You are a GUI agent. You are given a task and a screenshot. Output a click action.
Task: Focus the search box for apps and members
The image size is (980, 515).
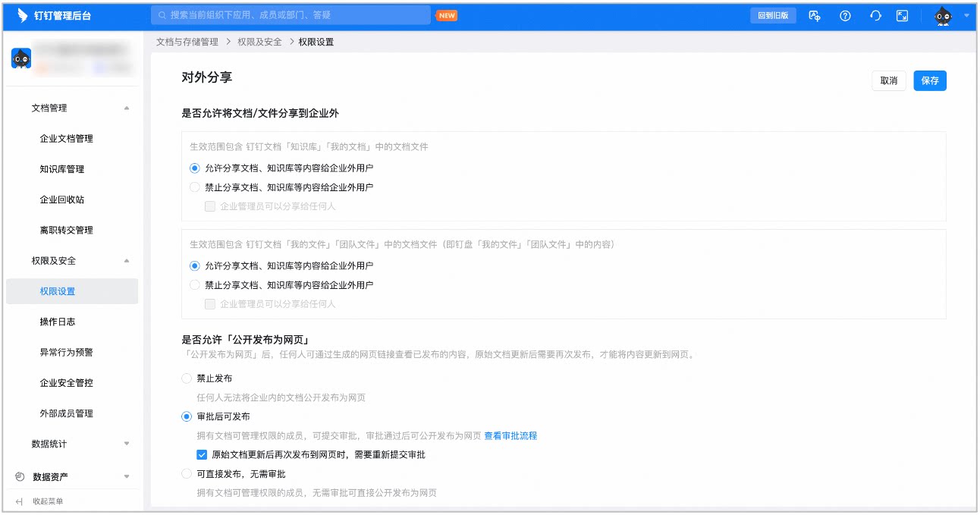291,15
